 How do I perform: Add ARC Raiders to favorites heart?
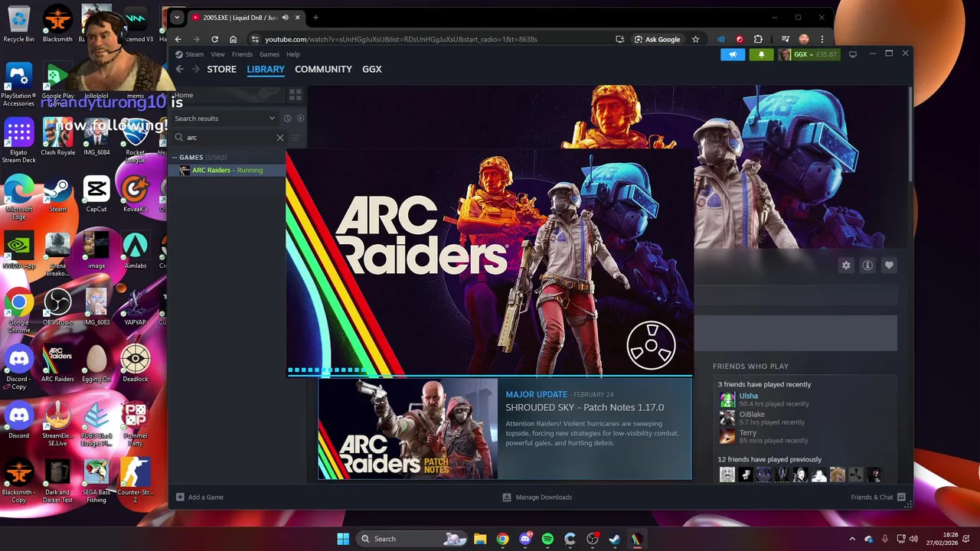click(x=889, y=265)
